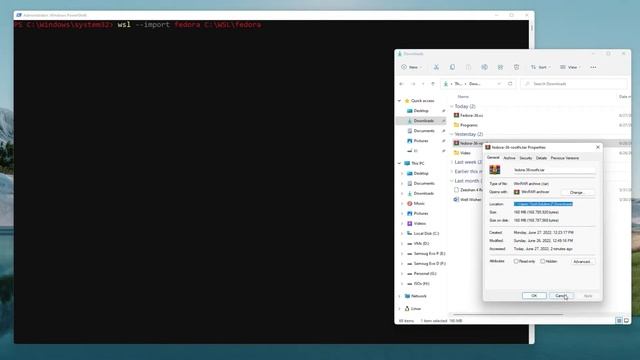Select the Video folder in file list
Viewport: 640px width, 360px height.
465,153
